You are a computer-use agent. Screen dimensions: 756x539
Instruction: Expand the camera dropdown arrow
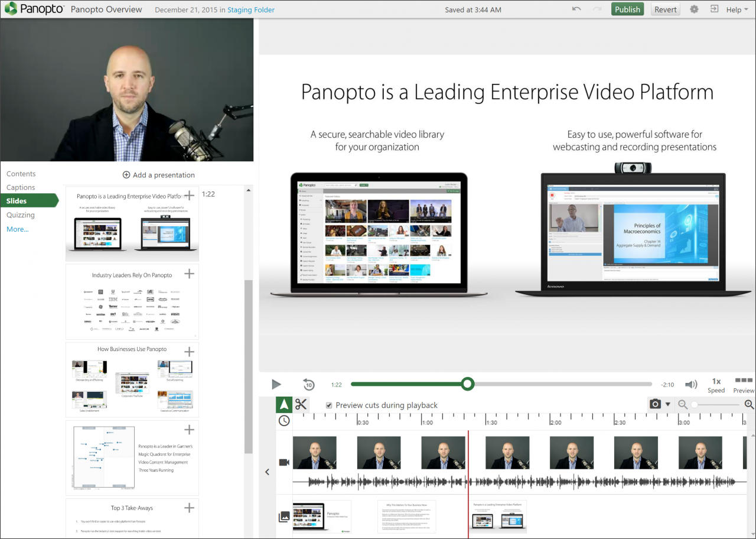(x=668, y=405)
